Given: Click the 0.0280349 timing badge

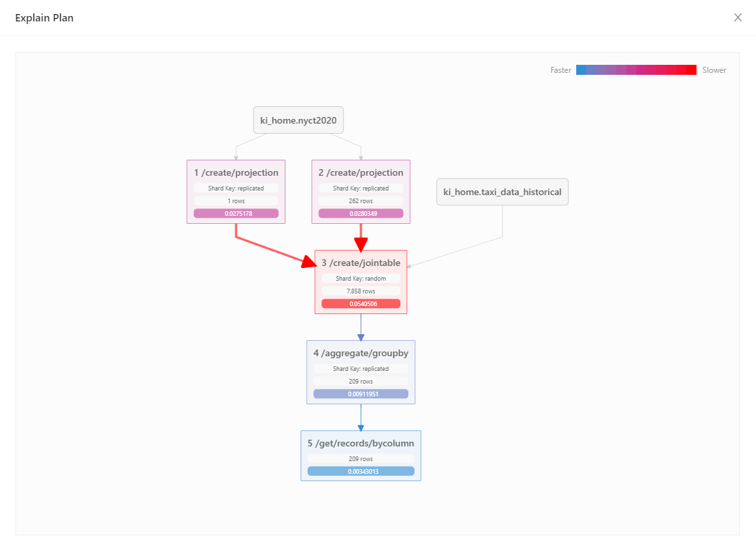Looking at the screenshot, I should tap(360, 213).
